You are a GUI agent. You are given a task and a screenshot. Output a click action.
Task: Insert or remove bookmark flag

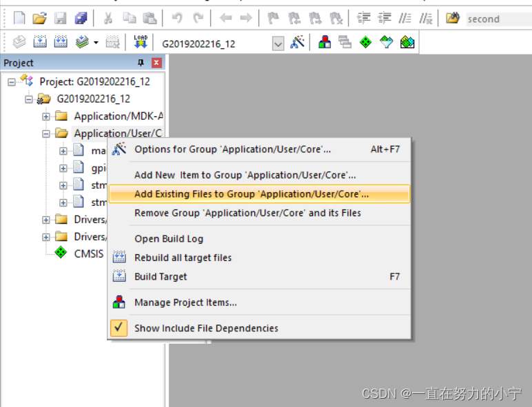273,18
